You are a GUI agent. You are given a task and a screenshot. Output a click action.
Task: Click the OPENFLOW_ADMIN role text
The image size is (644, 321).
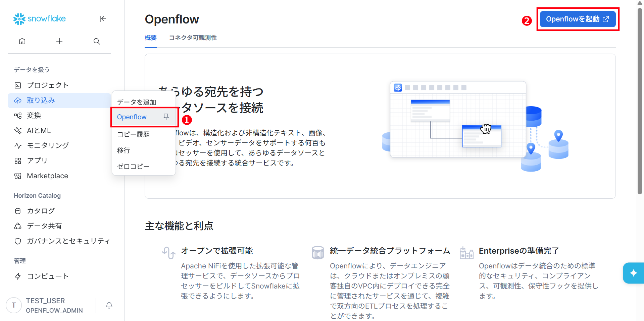[54, 311]
